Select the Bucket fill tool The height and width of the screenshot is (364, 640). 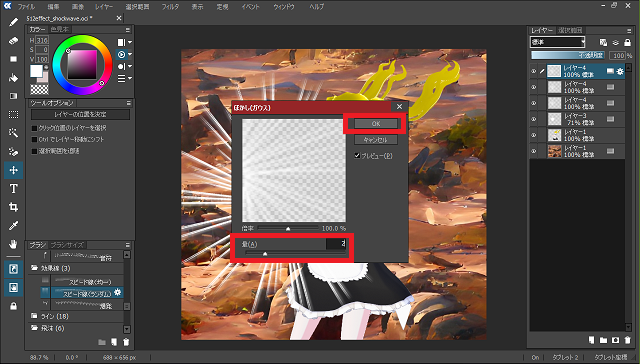coord(13,78)
